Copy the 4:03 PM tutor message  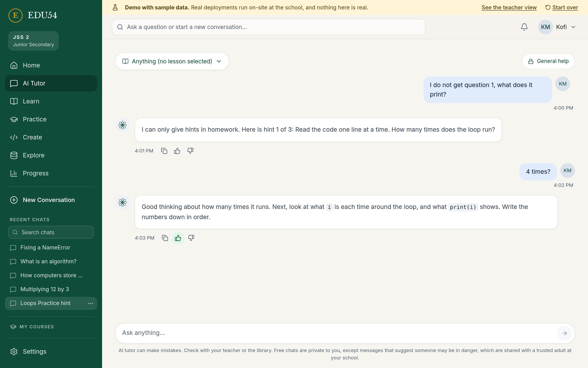click(165, 238)
